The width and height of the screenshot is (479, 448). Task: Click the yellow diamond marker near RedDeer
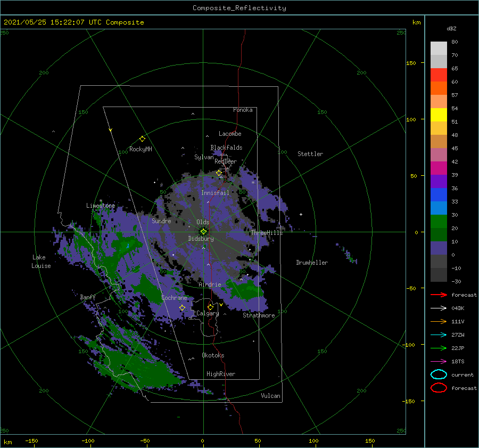219,173
